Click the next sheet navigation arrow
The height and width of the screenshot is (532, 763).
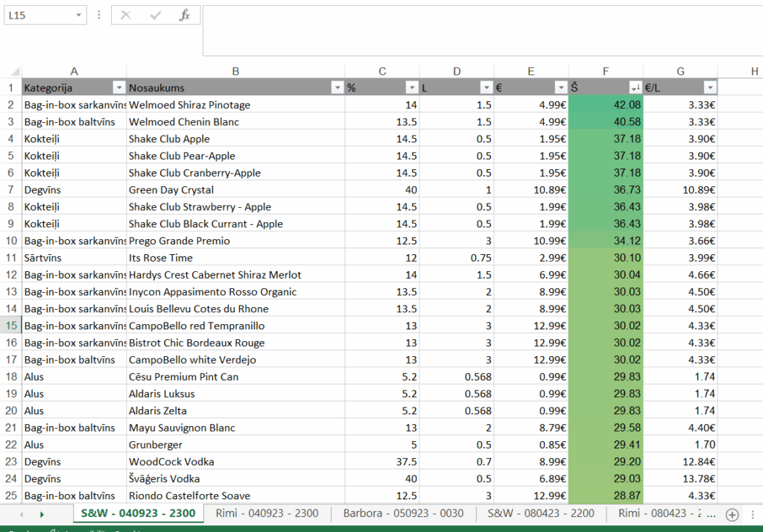click(42, 514)
